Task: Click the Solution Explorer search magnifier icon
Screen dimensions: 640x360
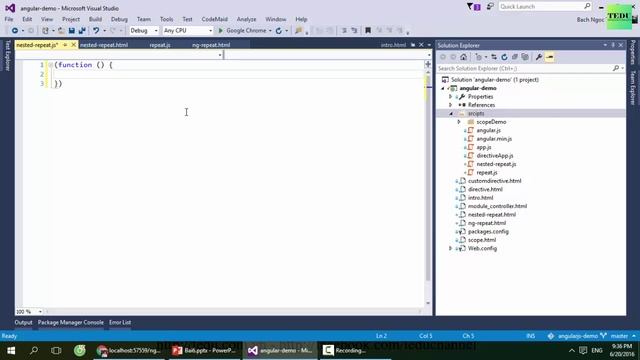Action: point(616,69)
